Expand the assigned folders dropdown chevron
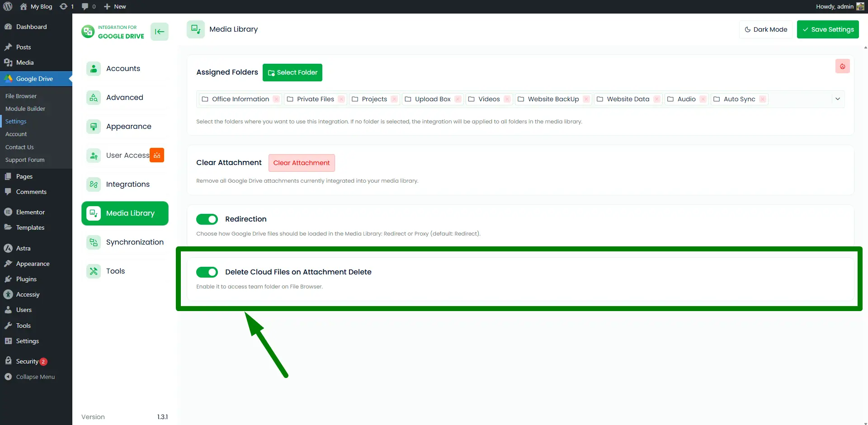 click(838, 99)
